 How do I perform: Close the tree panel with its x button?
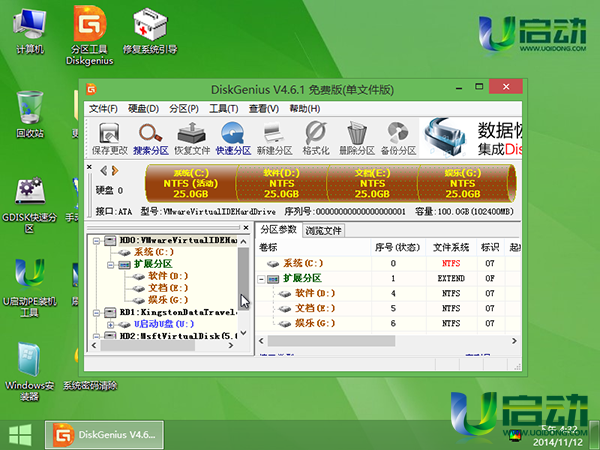point(246,228)
